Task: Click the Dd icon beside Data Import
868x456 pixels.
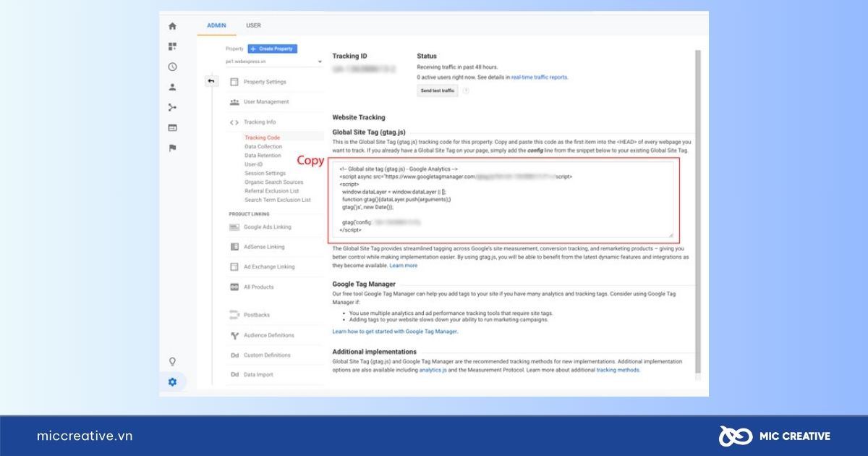Action: 234,375
